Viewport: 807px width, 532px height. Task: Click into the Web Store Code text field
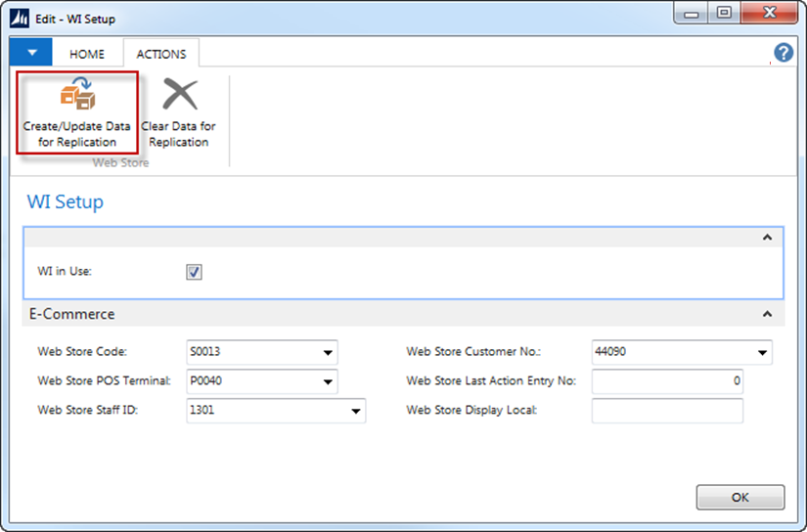[x=249, y=353]
